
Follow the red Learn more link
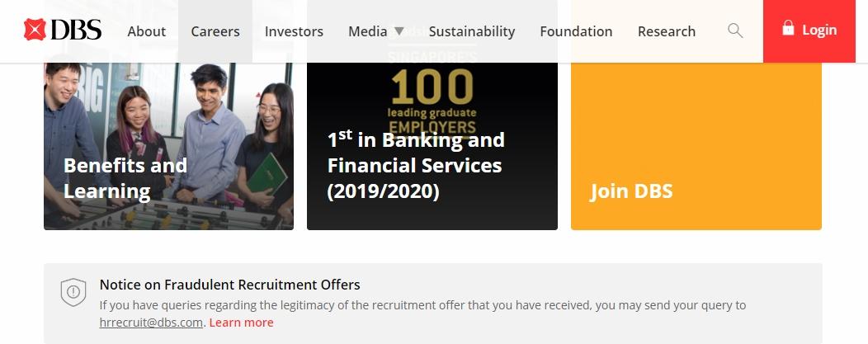[x=241, y=323]
